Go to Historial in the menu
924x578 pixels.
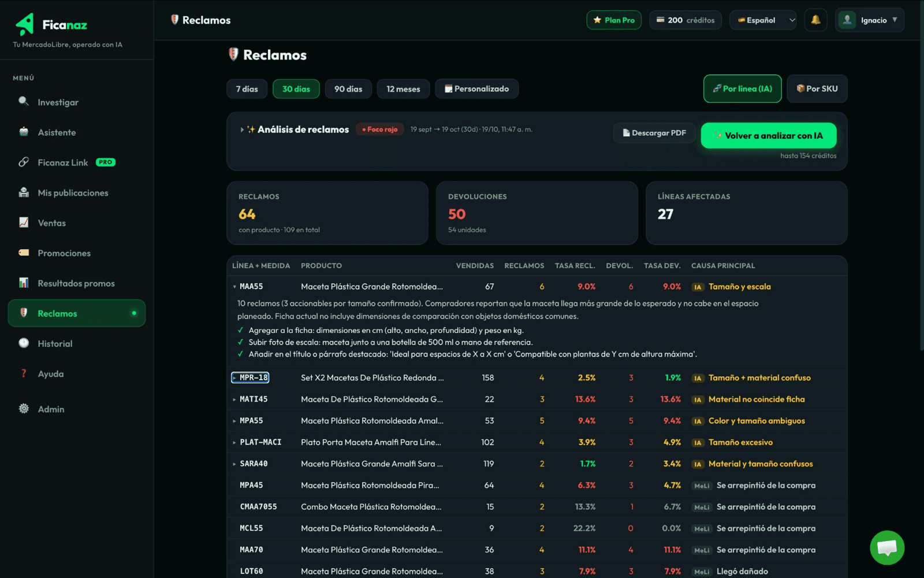[x=76, y=344]
